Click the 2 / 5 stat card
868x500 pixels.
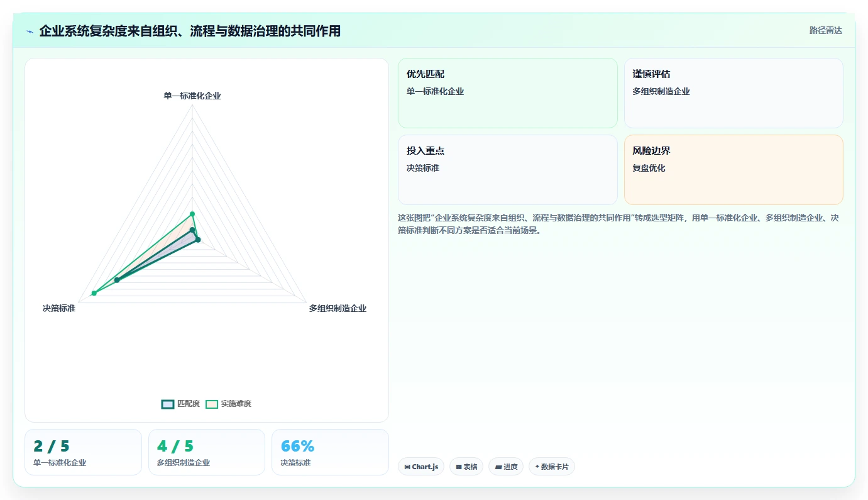pyautogui.click(x=83, y=452)
